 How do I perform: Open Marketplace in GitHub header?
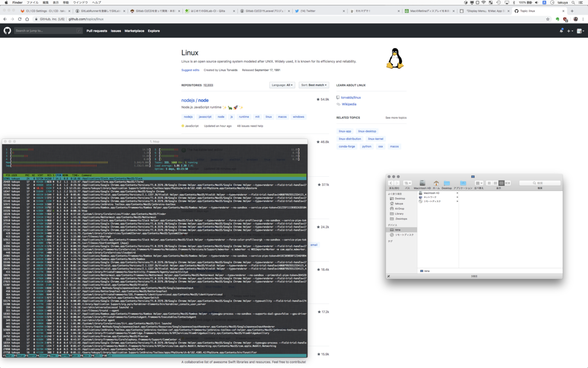point(134,30)
